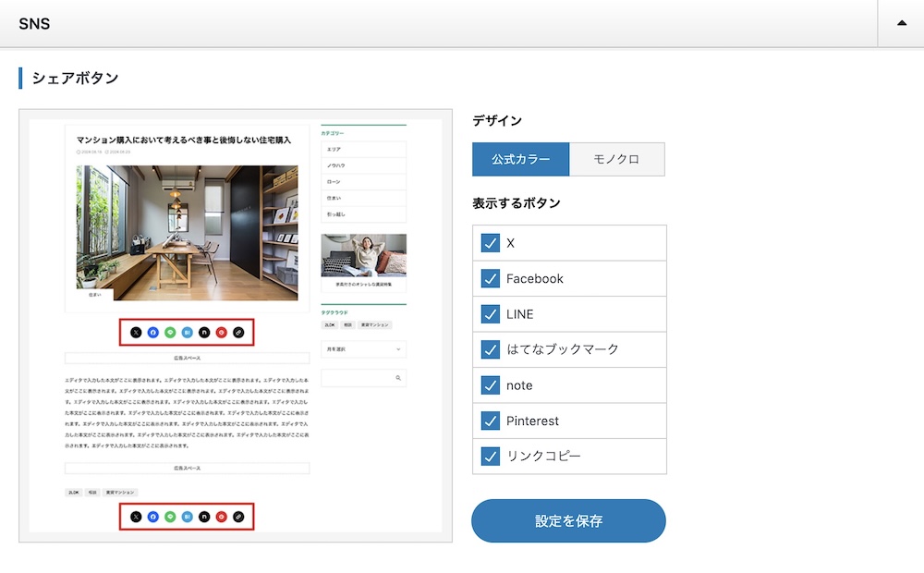The image size is (924, 573).
Task: Collapse the SNS panel with the arrow
Action: [901, 24]
